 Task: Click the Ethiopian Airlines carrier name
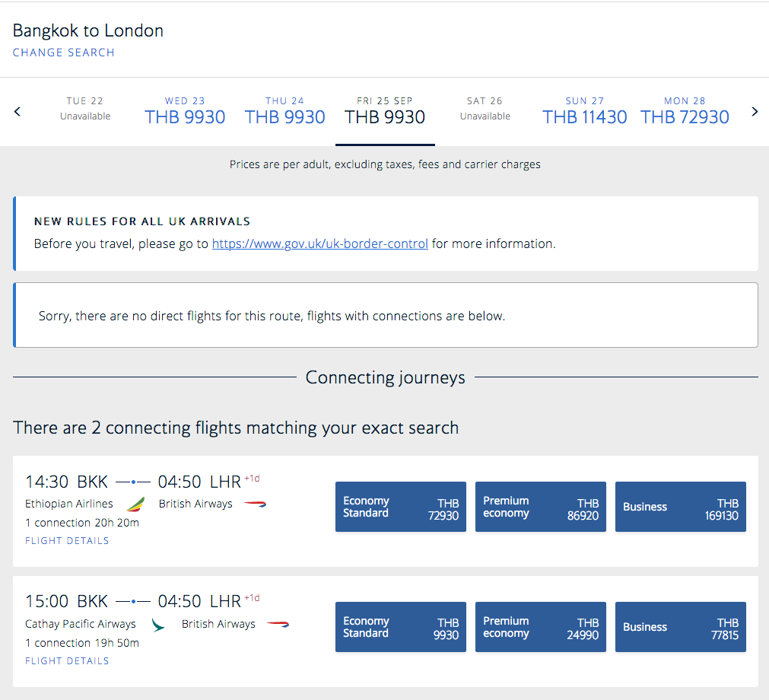click(x=69, y=504)
